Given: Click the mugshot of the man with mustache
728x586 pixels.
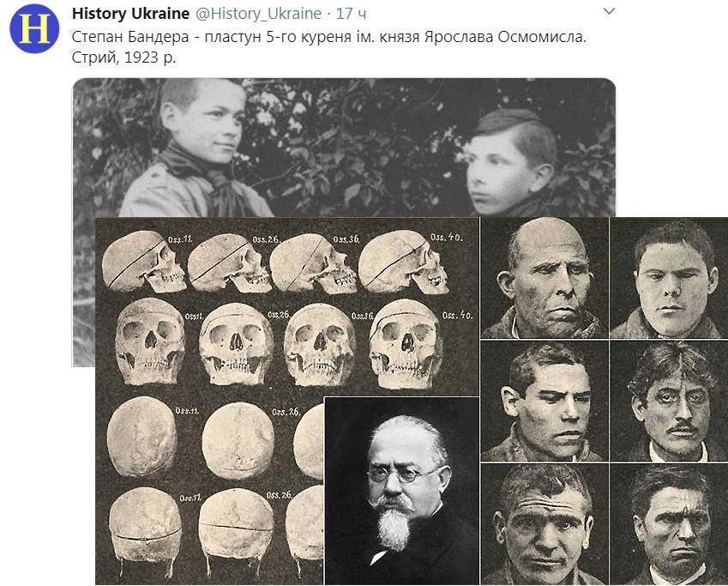Looking at the screenshot, I should [669, 402].
